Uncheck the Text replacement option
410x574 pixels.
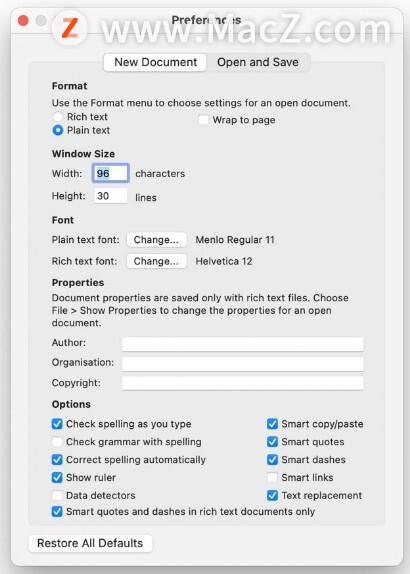coord(272,495)
